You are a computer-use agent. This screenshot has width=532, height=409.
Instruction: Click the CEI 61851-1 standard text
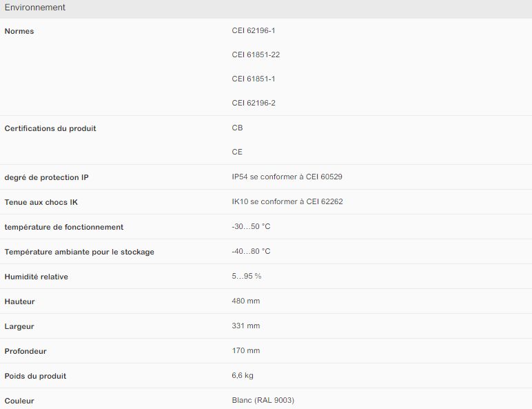click(254, 79)
